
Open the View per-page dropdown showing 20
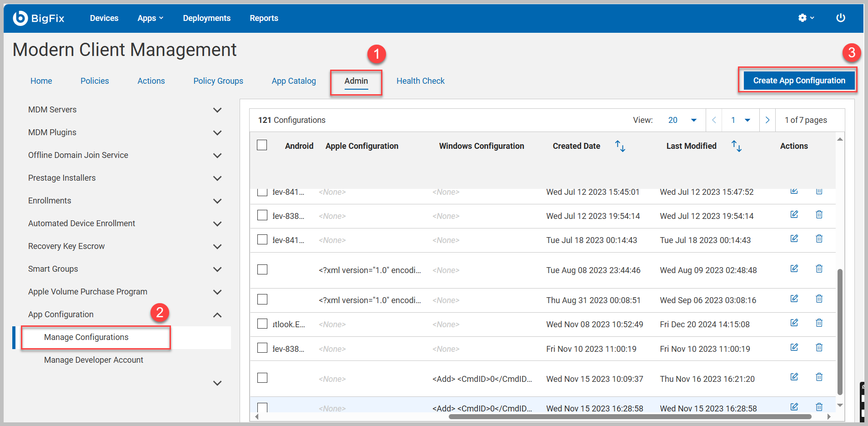tap(682, 120)
